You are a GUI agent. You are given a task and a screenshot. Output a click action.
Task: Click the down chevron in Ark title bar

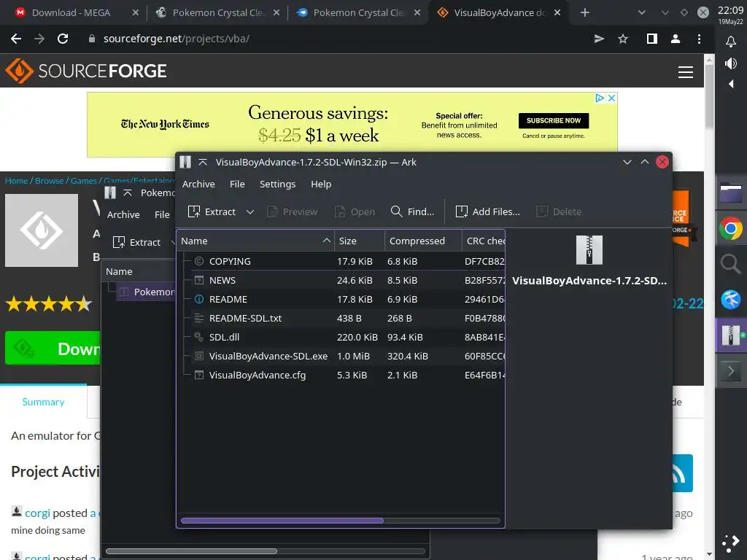(x=627, y=163)
